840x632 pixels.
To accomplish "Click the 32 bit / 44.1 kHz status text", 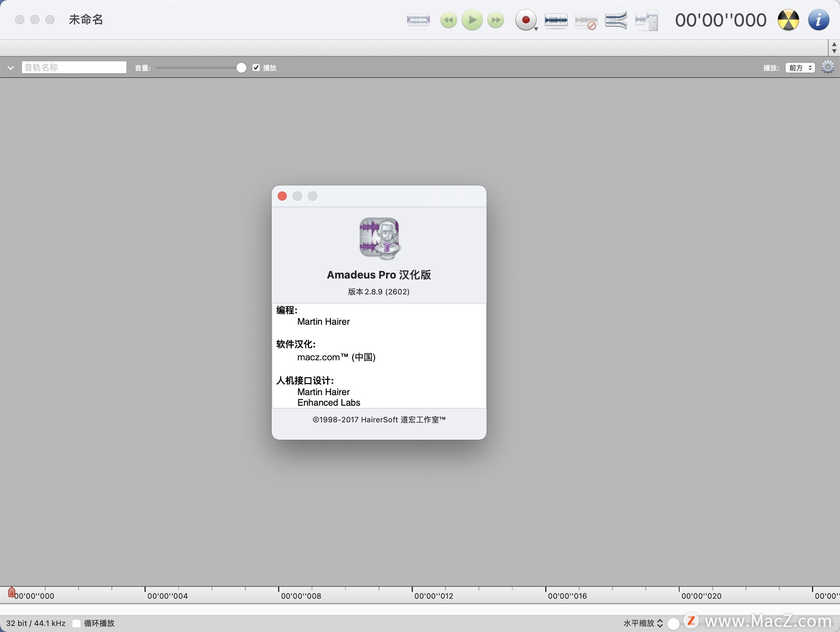I will click(x=36, y=623).
